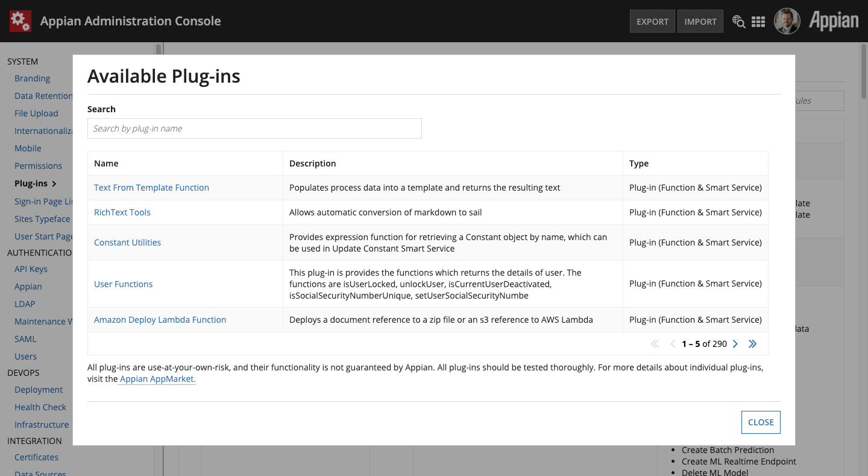Screen dimensions: 868x476
Task: Open User Start Pages in the sidebar
Action: coord(43,236)
